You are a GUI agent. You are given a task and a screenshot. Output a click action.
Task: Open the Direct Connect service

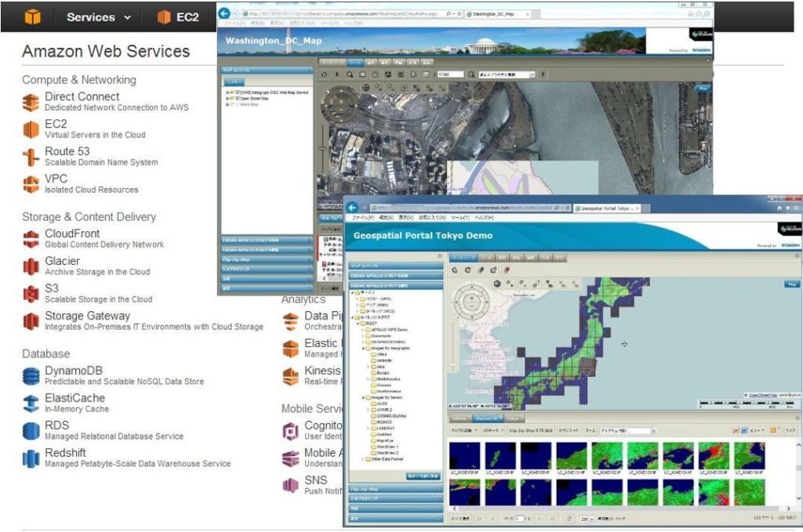(82, 96)
